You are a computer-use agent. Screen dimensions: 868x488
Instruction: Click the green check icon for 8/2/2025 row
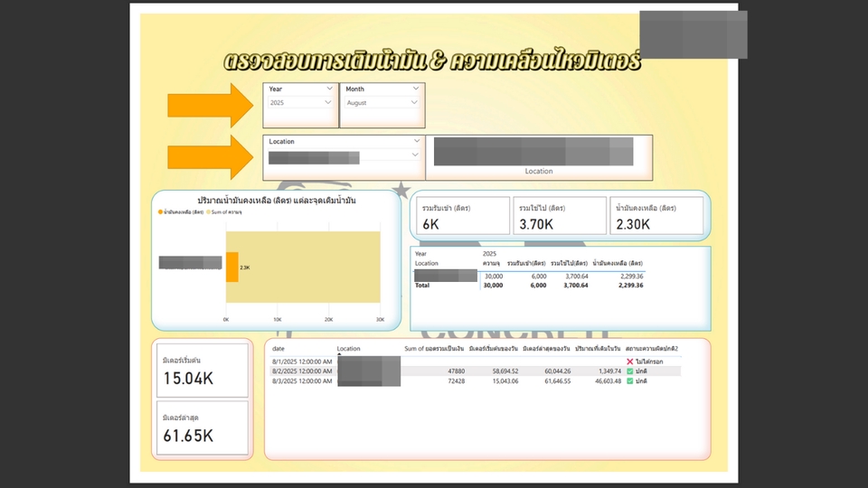pyautogui.click(x=629, y=371)
